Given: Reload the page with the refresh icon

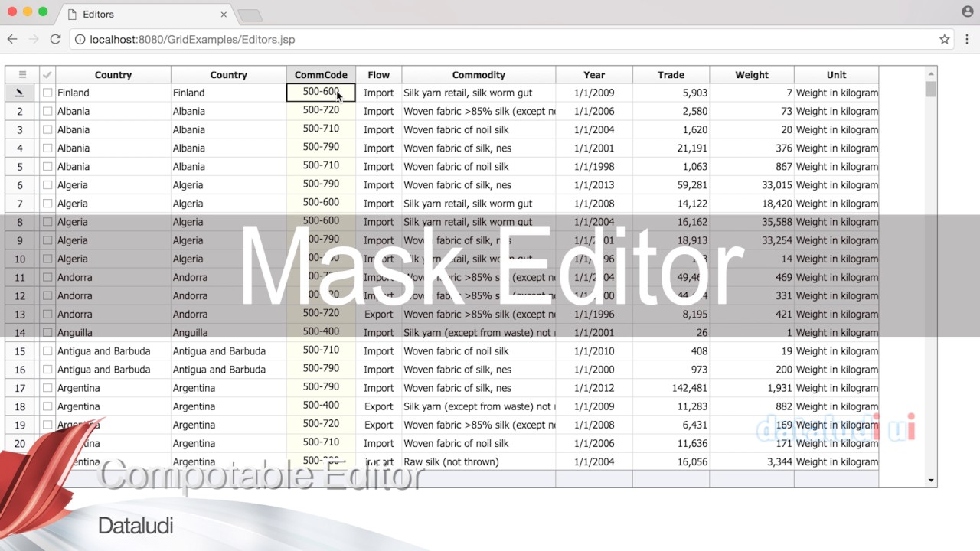Looking at the screenshot, I should click(55, 39).
